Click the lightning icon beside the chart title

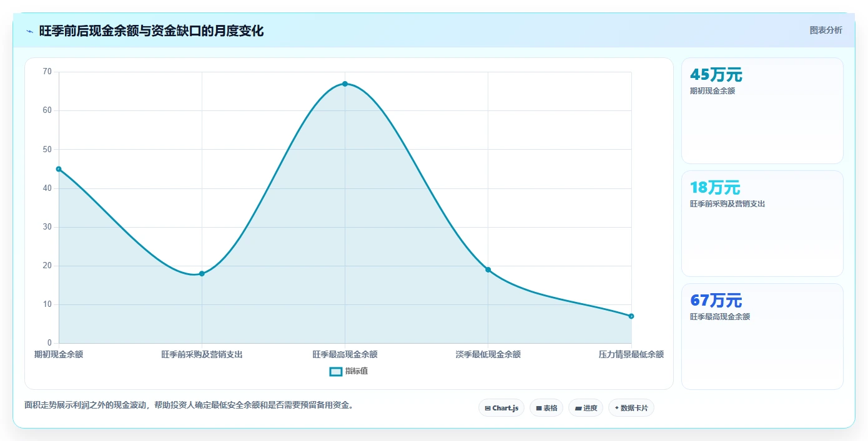tap(30, 31)
